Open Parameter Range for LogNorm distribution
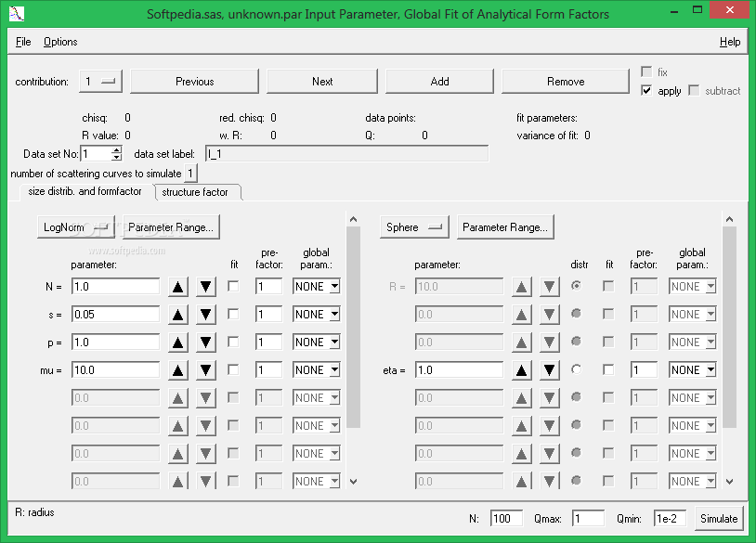This screenshot has height=543, width=756. pos(171,226)
